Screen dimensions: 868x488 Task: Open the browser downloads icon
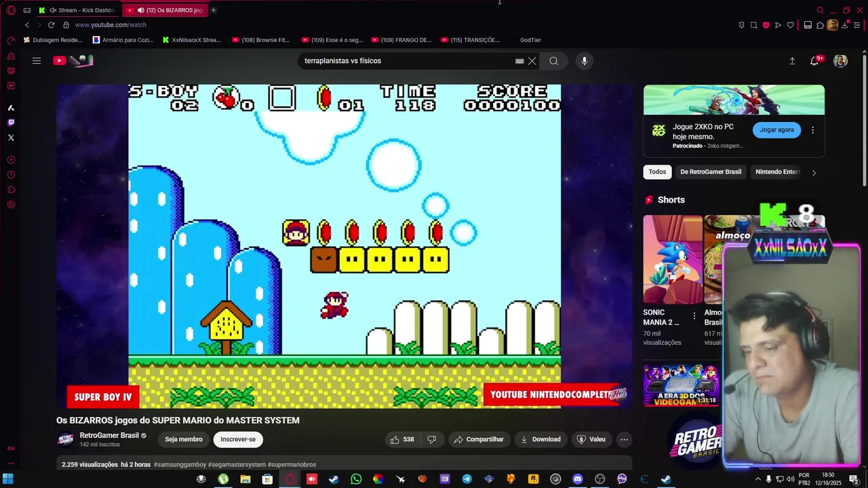click(845, 25)
